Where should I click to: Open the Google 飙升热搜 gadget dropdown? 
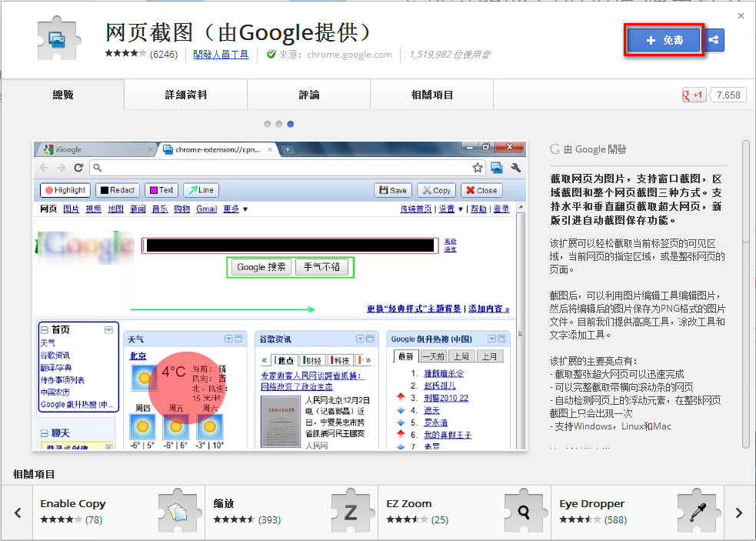click(491, 339)
